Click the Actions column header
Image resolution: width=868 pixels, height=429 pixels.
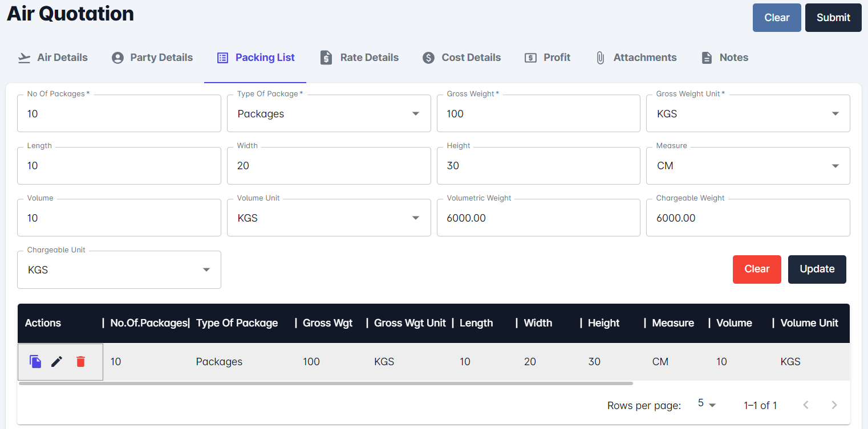(43, 323)
